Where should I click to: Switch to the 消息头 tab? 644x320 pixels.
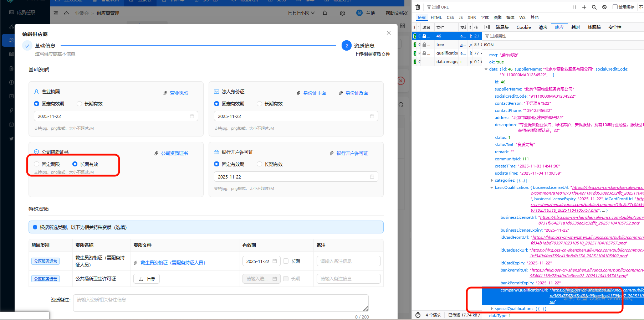pyautogui.click(x=502, y=27)
